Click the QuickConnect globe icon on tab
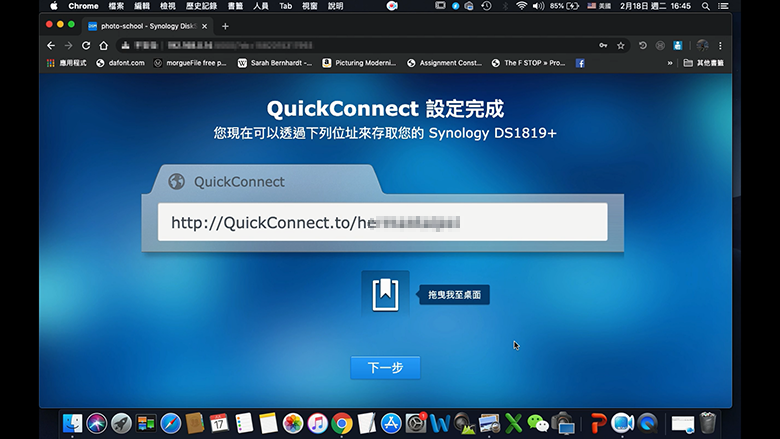This screenshot has height=439, width=780. [176, 181]
